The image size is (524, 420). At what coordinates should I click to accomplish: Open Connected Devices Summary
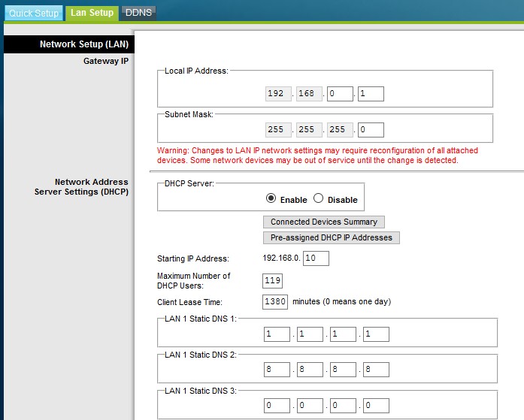click(x=324, y=222)
